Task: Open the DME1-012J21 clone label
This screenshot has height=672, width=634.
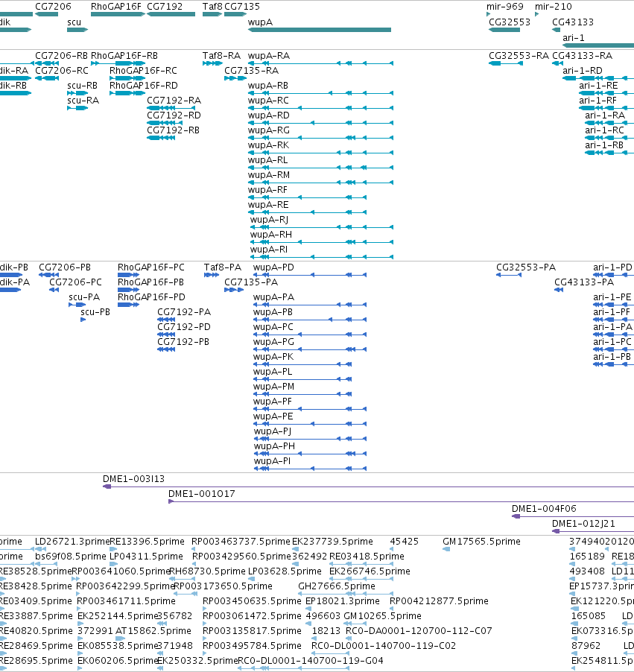Action: (x=583, y=524)
